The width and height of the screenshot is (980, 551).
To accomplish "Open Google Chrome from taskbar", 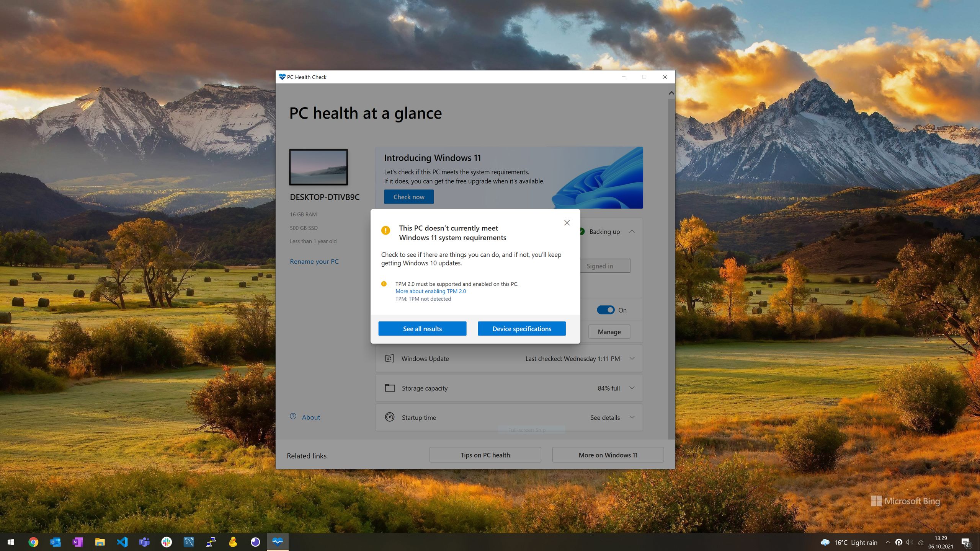I will (33, 542).
